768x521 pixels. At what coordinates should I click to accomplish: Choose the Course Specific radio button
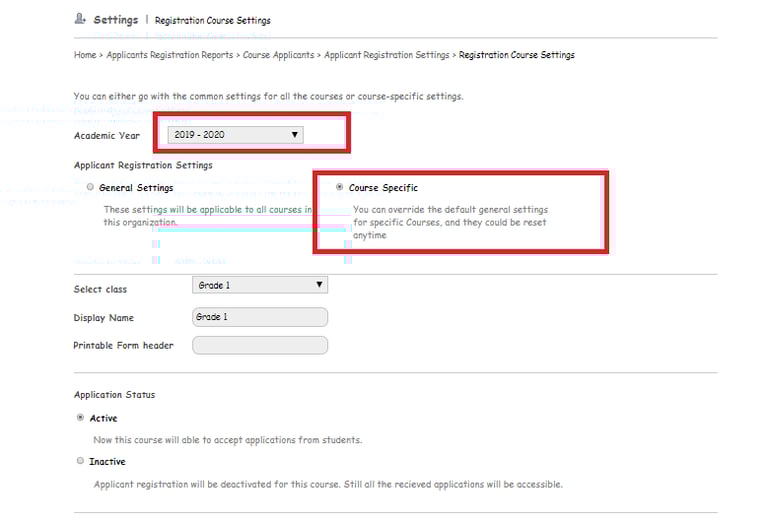[340, 187]
